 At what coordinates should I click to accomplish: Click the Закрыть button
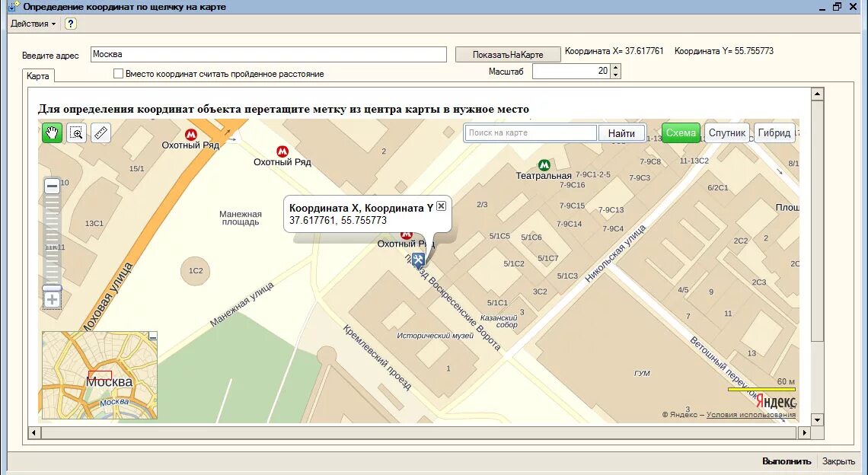838,461
